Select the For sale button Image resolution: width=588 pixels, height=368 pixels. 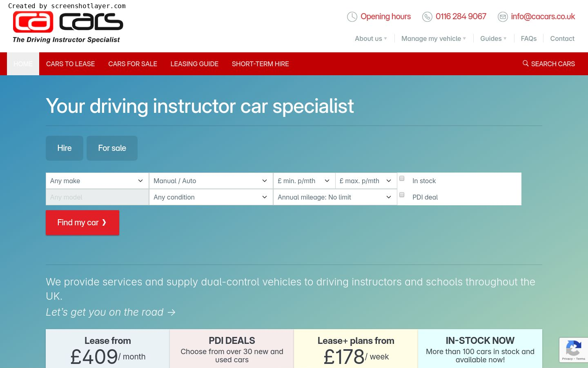click(x=112, y=148)
